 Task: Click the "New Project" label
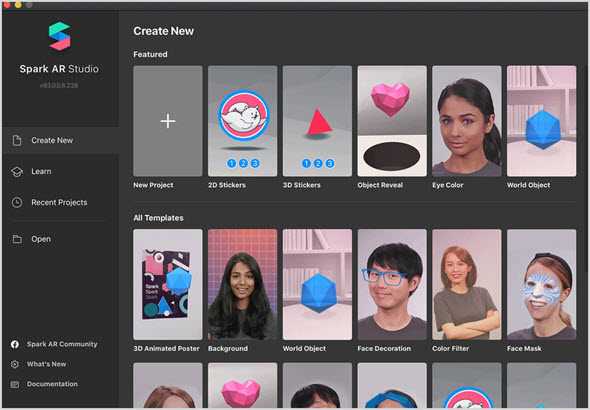(x=153, y=185)
